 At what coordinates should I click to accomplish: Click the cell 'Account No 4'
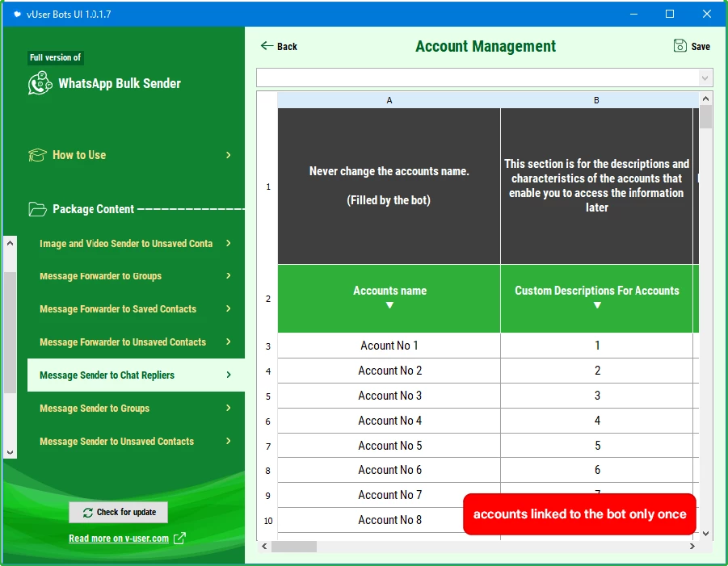click(389, 421)
